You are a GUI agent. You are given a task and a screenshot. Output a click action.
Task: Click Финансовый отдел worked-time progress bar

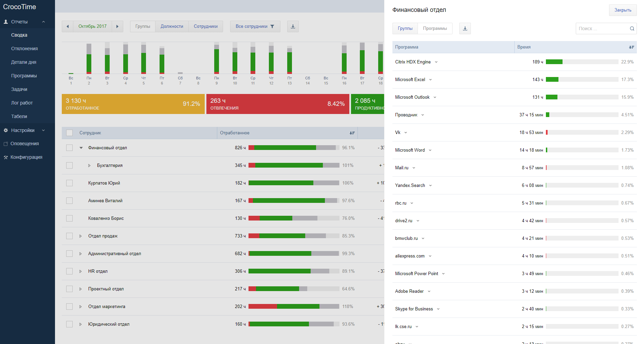tap(294, 148)
